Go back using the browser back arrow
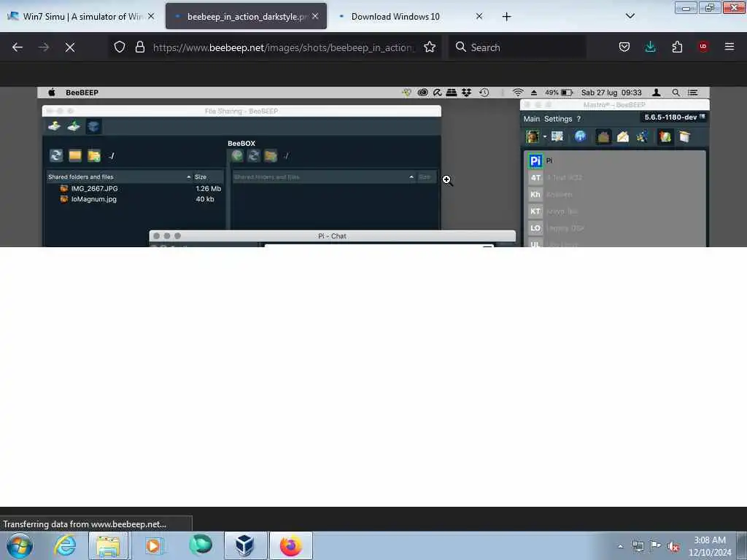The height and width of the screenshot is (560, 747). pos(18,47)
